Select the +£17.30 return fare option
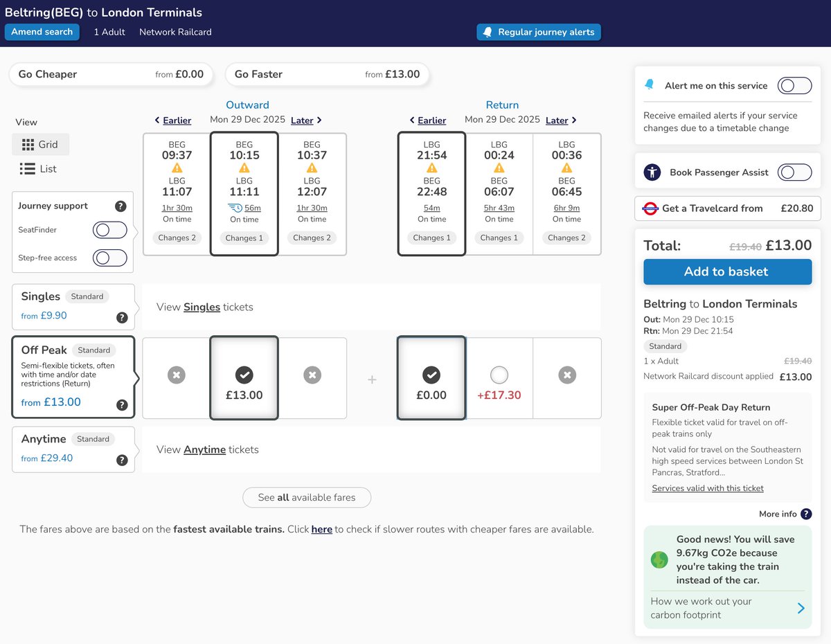Image resolution: width=831 pixels, height=644 pixels. 499,378
